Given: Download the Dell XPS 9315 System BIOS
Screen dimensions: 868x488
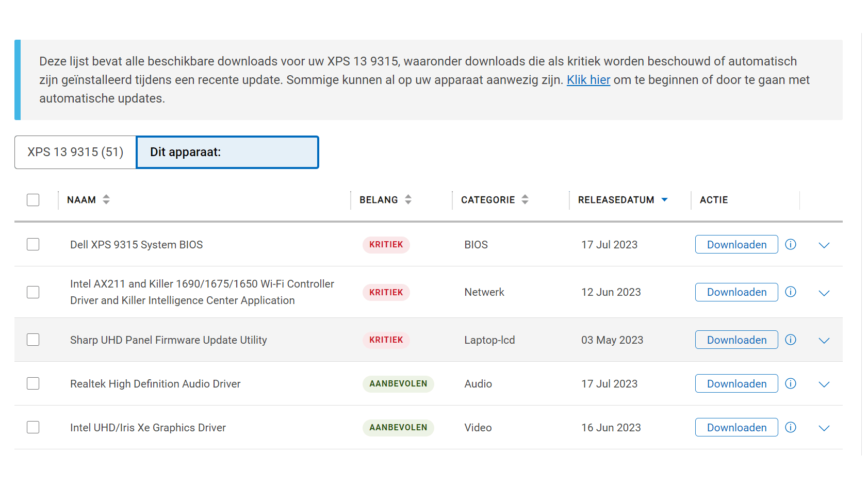Looking at the screenshot, I should [736, 244].
